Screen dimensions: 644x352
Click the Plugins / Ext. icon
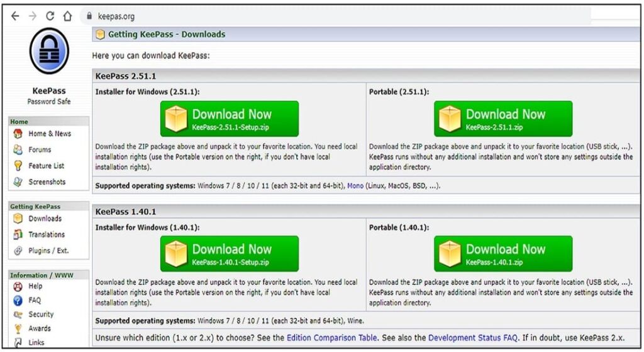(x=18, y=251)
